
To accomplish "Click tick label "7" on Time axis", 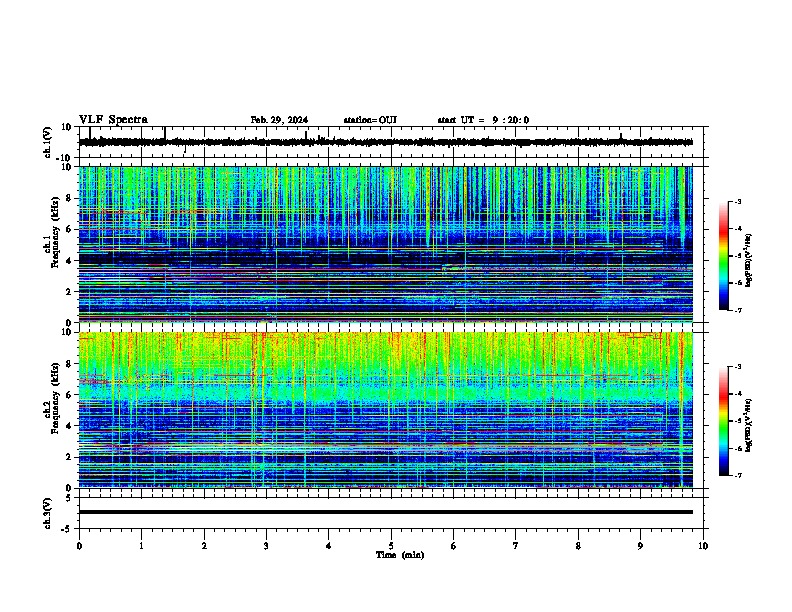I will (516, 546).
